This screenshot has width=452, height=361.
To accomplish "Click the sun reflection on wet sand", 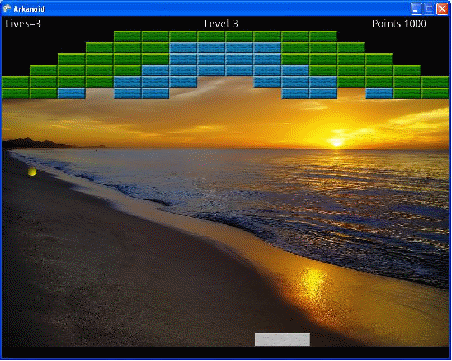I will [313, 283].
